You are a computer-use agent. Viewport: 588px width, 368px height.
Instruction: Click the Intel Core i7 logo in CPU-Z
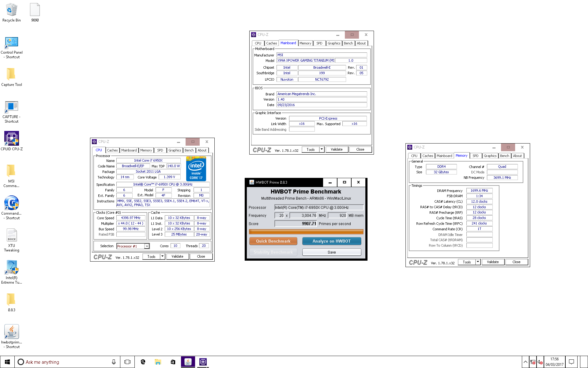click(196, 169)
